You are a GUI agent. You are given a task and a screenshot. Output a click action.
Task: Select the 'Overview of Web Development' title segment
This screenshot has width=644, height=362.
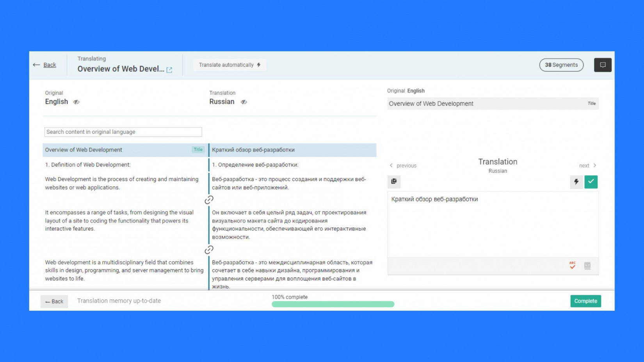(x=125, y=150)
